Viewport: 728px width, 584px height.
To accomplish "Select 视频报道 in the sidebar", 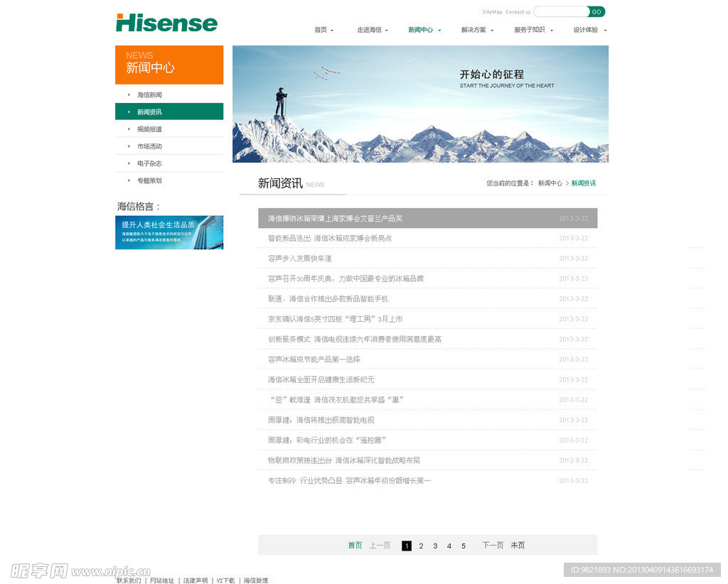I will pos(149,129).
